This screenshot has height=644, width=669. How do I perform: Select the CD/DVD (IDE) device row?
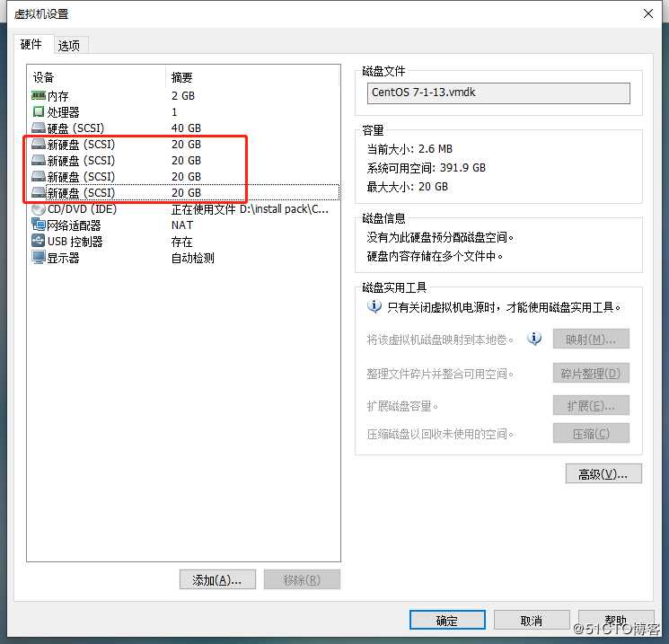tap(183, 209)
